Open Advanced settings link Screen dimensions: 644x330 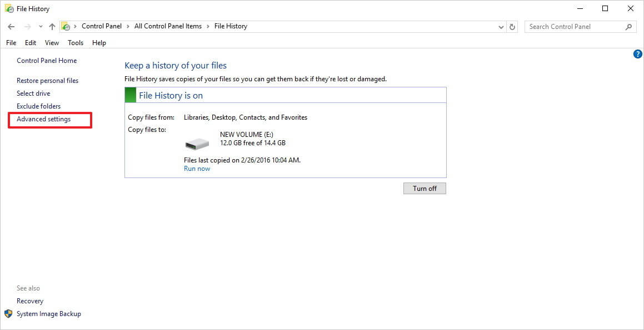click(x=43, y=119)
